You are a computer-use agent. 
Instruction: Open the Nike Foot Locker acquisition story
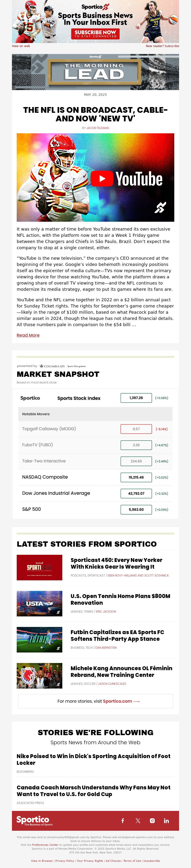pos(93,759)
